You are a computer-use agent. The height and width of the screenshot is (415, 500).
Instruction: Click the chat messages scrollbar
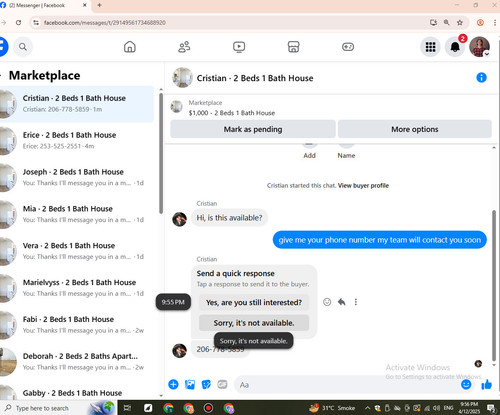pyautogui.click(x=494, y=285)
